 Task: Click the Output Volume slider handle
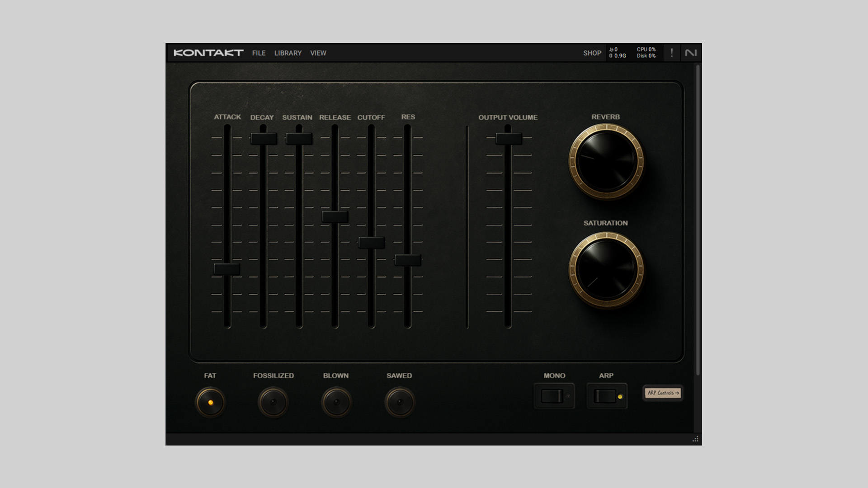(509, 139)
